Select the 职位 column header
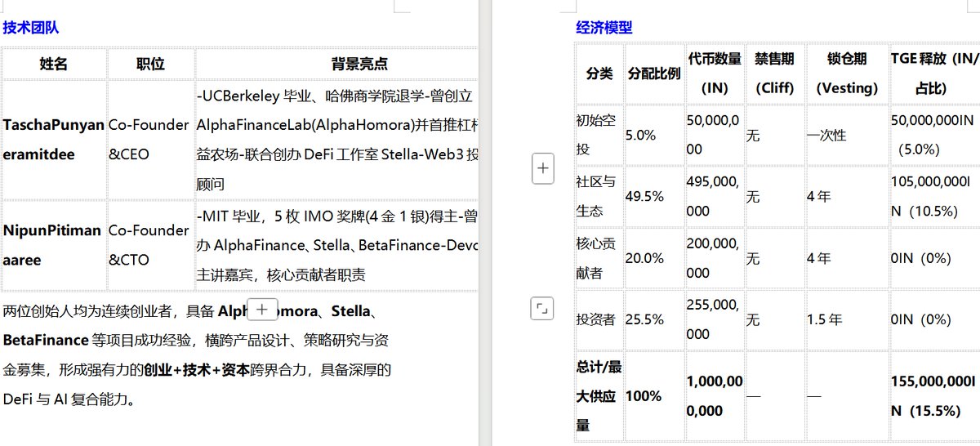980x446 pixels. [x=150, y=64]
